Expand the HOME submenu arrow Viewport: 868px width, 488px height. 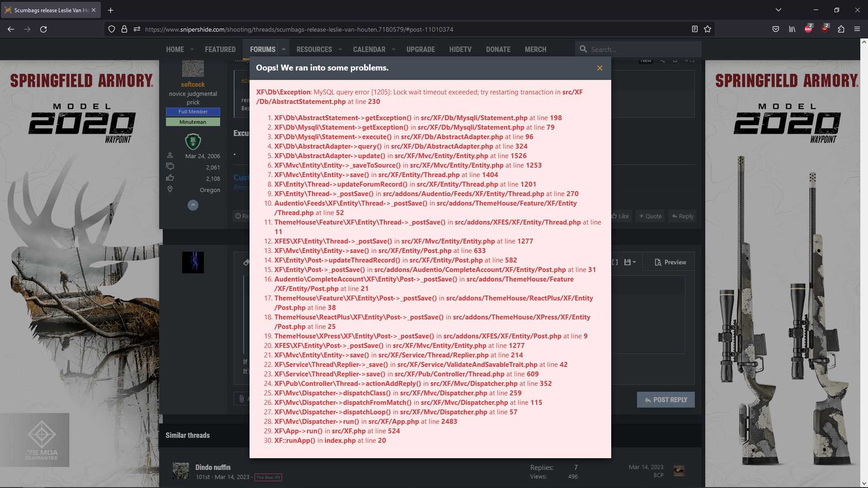tap(192, 49)
